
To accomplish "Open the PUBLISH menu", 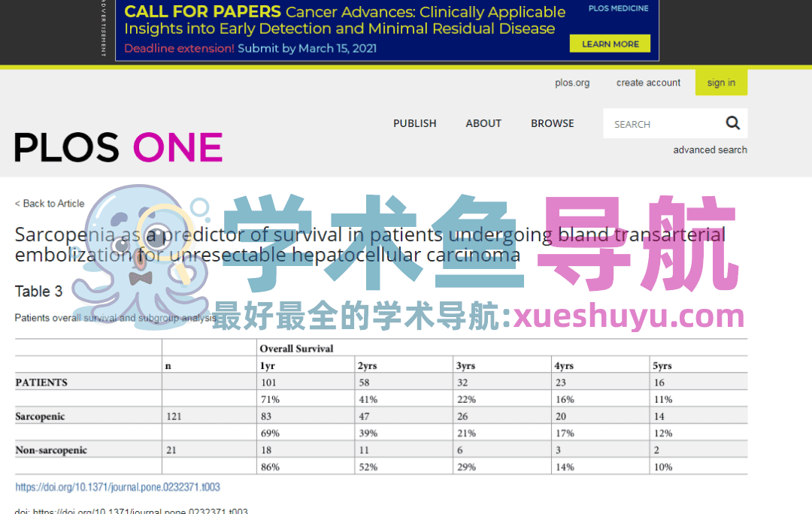I will (414, 123).
